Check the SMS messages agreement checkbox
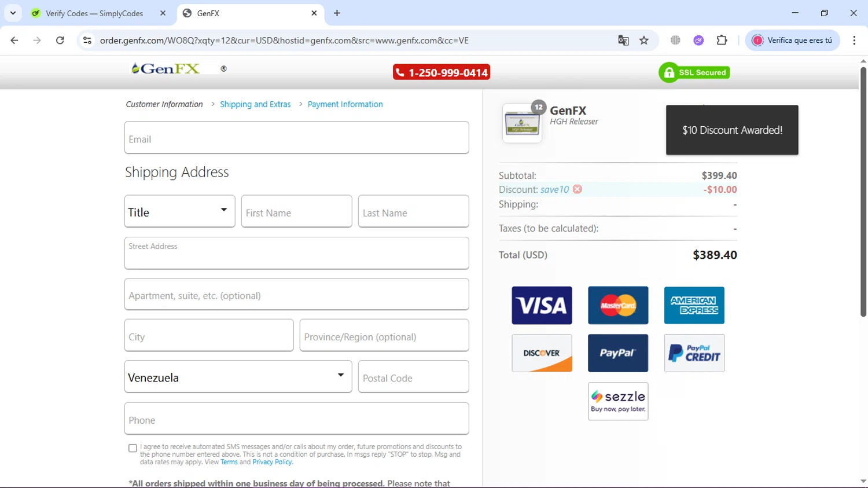This screenshot has height=488, width=868. pyautogui.click(x=133, y=448)
